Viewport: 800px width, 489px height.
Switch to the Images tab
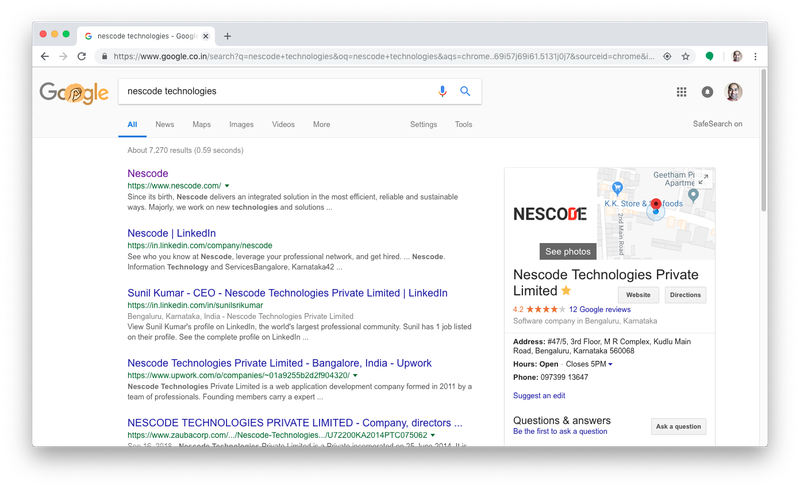click(x=241, y=124)
